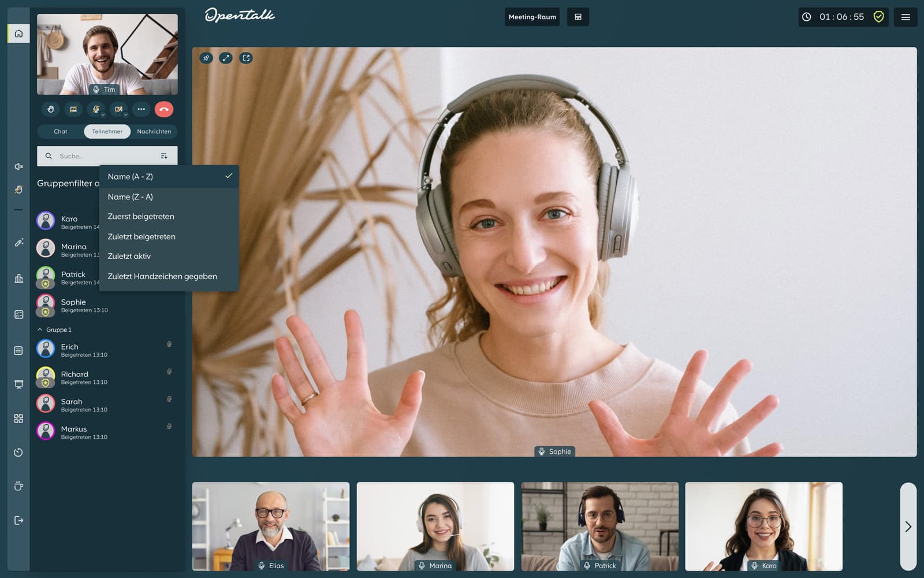The image size is (924, 578).
Task: Open the share screen control
Action: pyautogui.click(x=73, y=109)
